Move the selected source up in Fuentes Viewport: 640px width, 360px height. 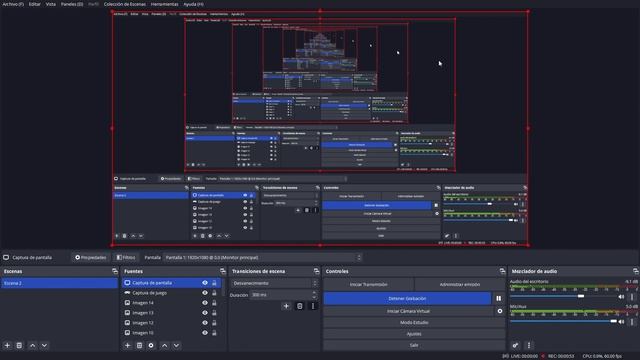coord(164,345)
